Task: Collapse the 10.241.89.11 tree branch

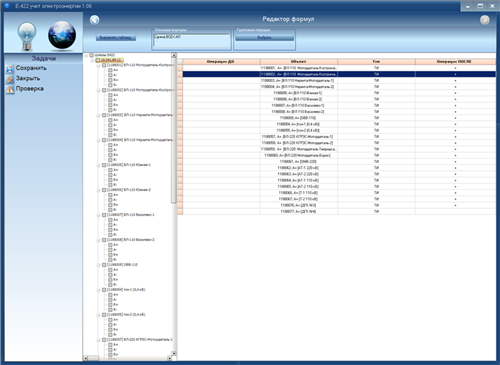Action: click(x=93, y=60)
